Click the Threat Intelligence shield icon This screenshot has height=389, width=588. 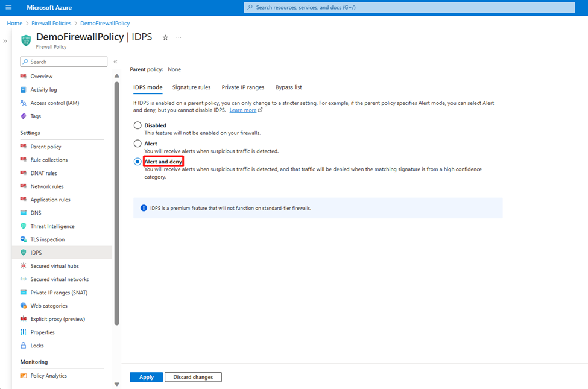[x=24, y=226]
